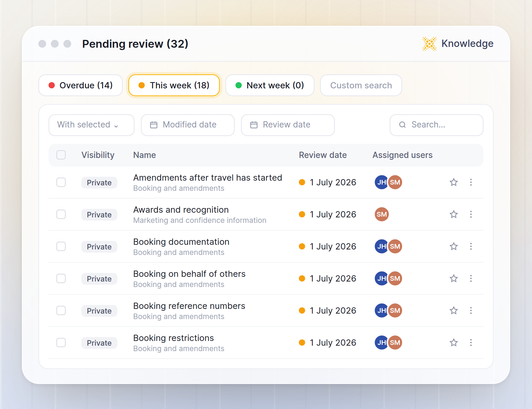This screenshot has width=532, height=409.
Task: Open the kebab menu for Booking on behalf of others
Action: coord(471,278)
